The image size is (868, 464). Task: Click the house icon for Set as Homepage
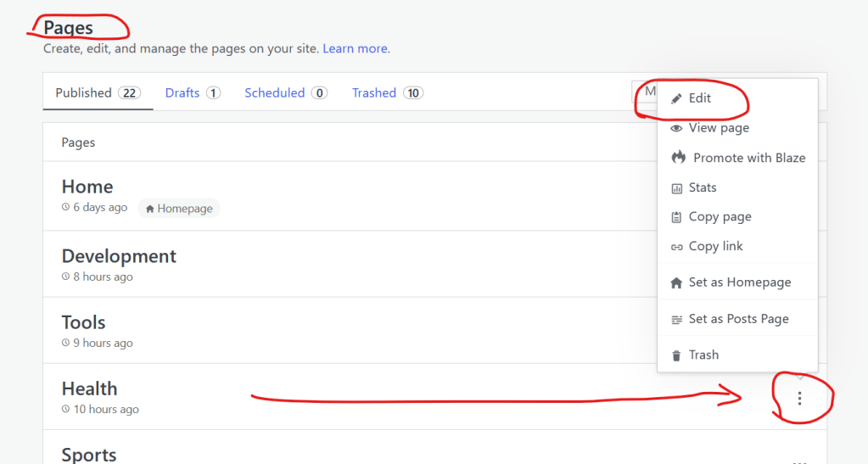676,283
